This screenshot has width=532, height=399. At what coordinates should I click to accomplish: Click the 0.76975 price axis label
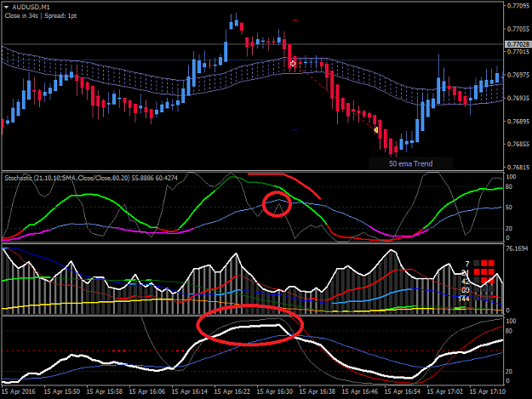click(518, 75)
